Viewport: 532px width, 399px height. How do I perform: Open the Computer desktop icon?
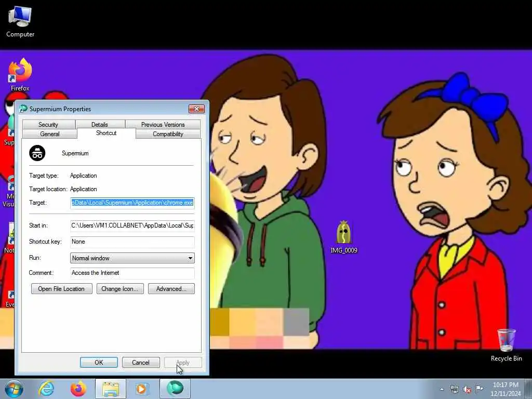click(x=20, y=22)
